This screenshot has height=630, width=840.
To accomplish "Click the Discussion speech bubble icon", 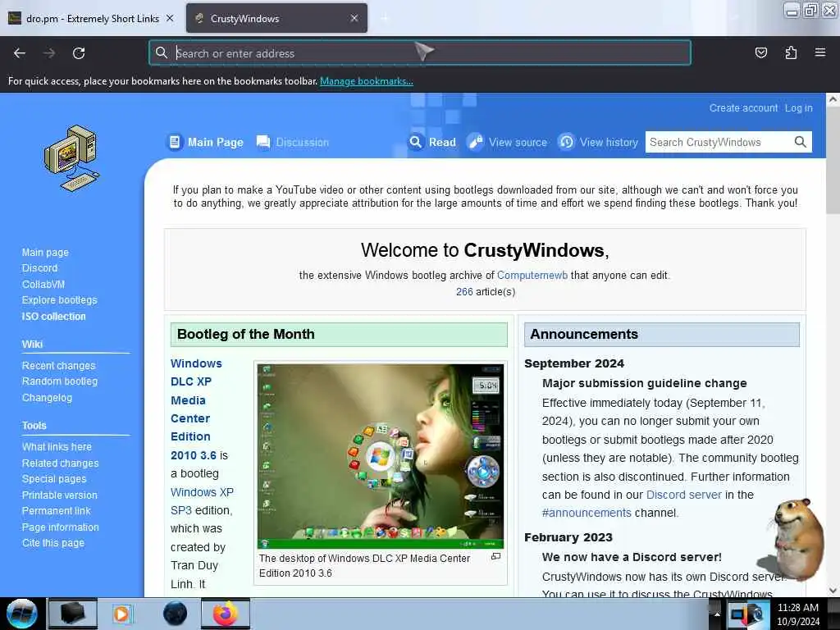I will pos(263,142).
